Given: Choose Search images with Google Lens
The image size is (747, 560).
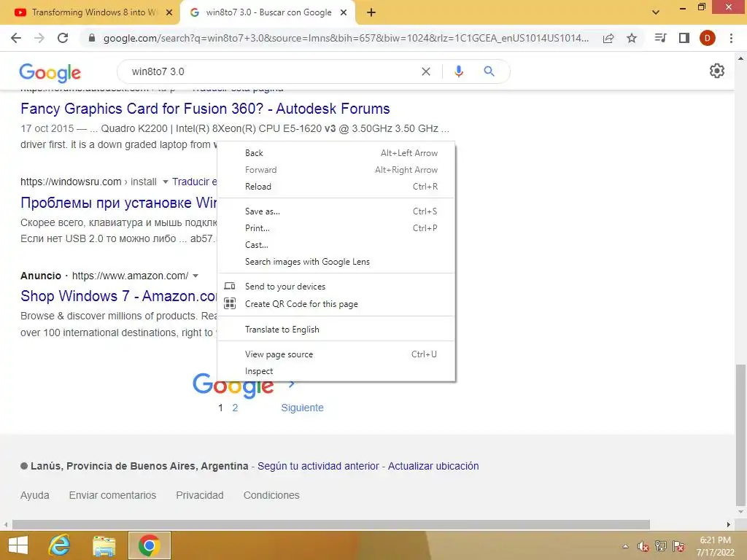Looking at the screenshot, I should tap(336, 262).
